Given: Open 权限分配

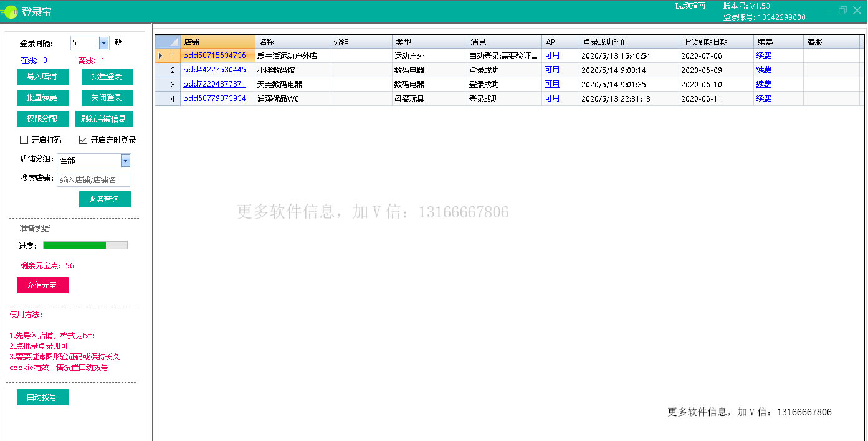Looking at the screenshot, I should 42,119.
